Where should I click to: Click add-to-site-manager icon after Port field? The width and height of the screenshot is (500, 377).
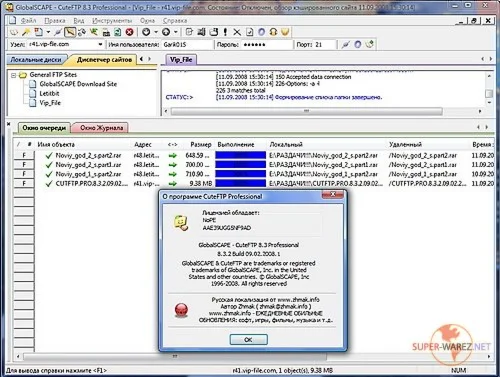coord(370,44)
